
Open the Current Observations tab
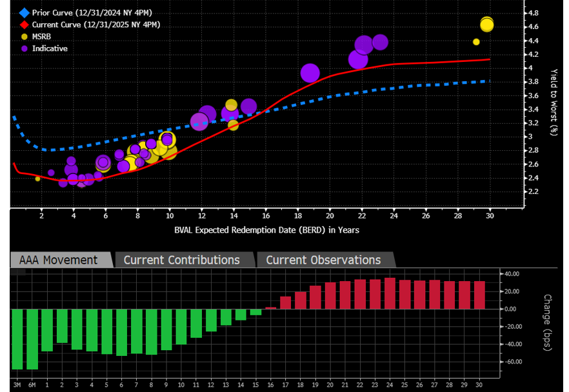[325, 260]
